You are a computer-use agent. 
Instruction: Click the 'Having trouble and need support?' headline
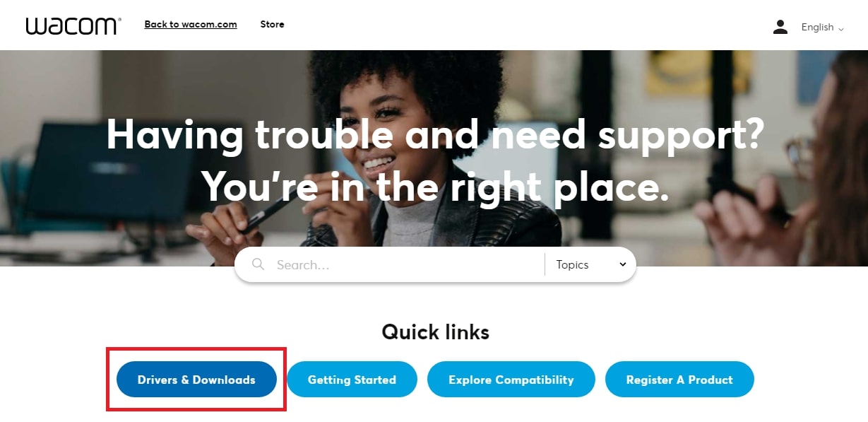coord(435,134)
